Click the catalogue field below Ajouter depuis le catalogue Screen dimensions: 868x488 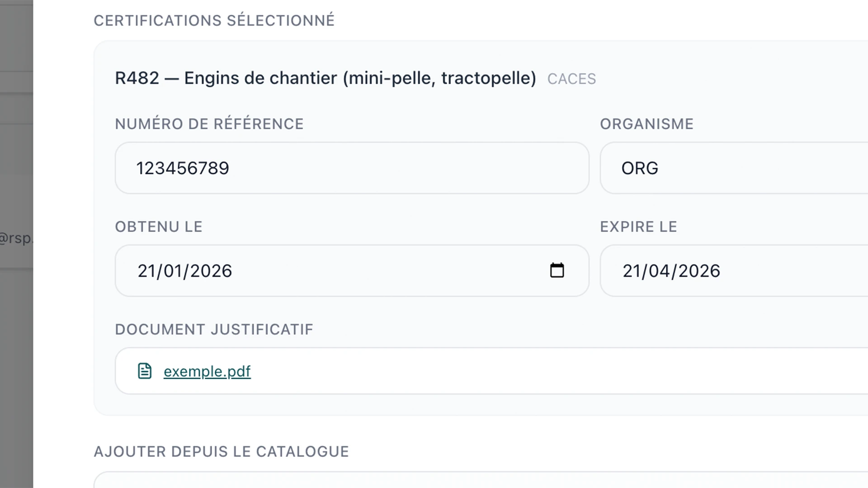481,480
